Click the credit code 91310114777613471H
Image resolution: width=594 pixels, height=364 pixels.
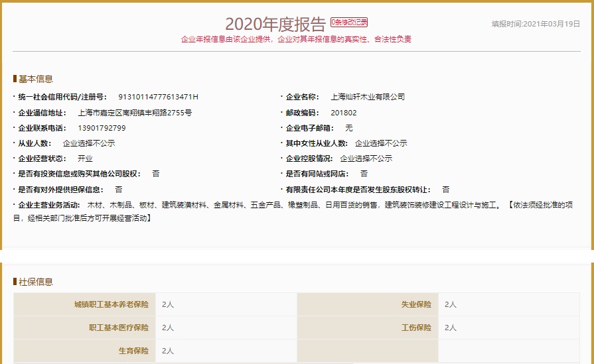158,97
